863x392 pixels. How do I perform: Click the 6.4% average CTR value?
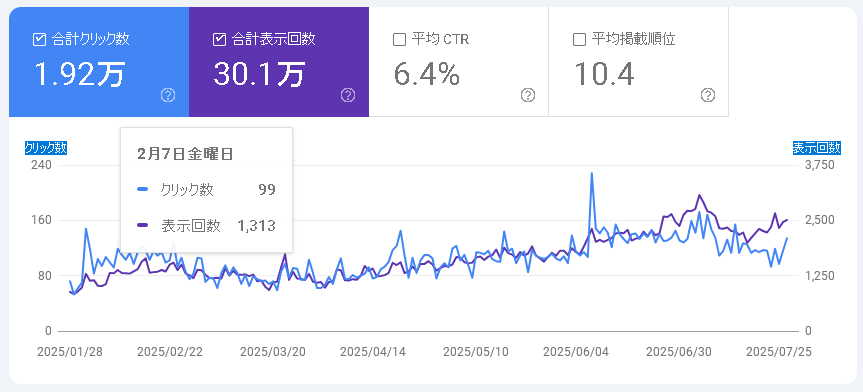427,74
